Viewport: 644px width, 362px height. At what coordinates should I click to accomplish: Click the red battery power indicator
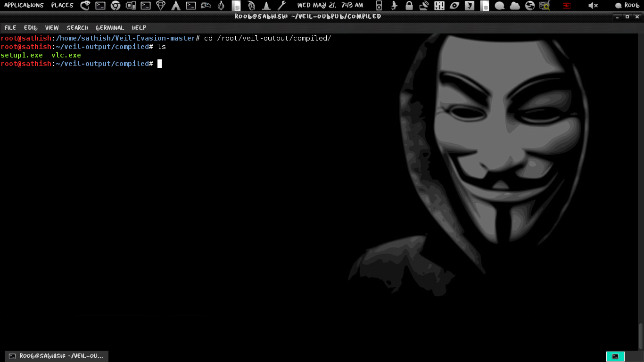[x=567, y=6]
